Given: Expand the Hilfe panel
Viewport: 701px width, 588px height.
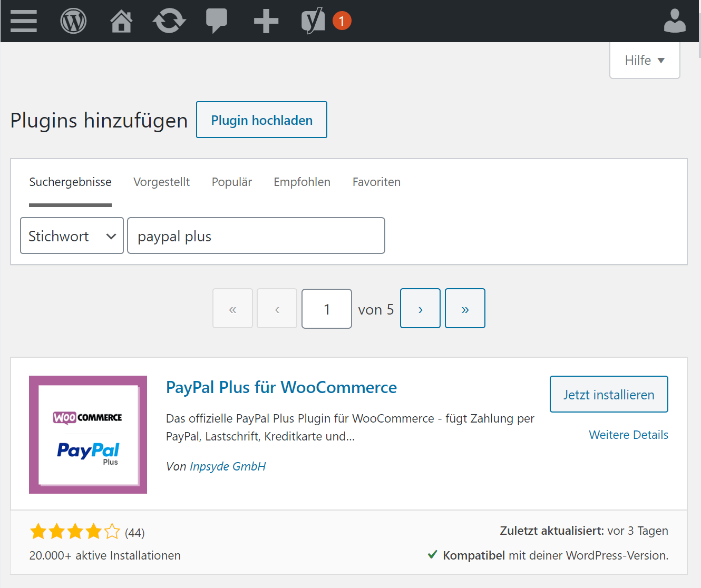Looking at the screenshot, I should tap(644, 60).
